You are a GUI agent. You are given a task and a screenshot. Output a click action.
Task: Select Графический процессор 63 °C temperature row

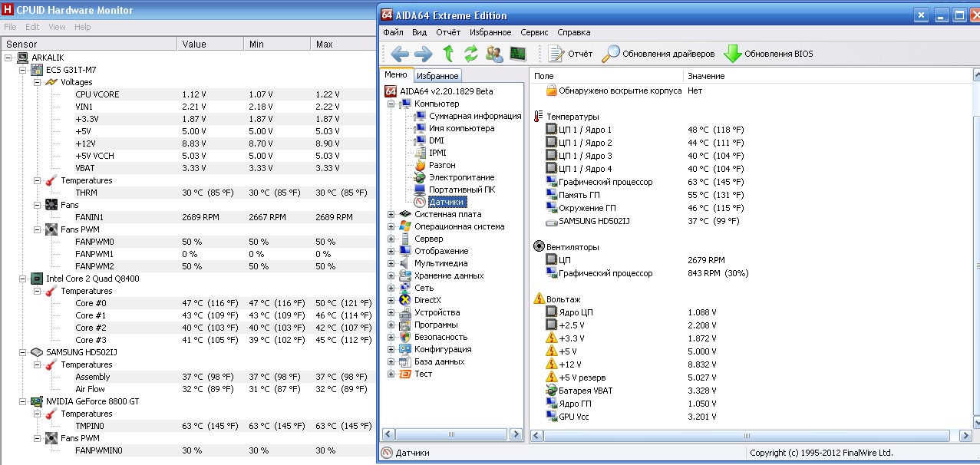(x=752, y=183)
